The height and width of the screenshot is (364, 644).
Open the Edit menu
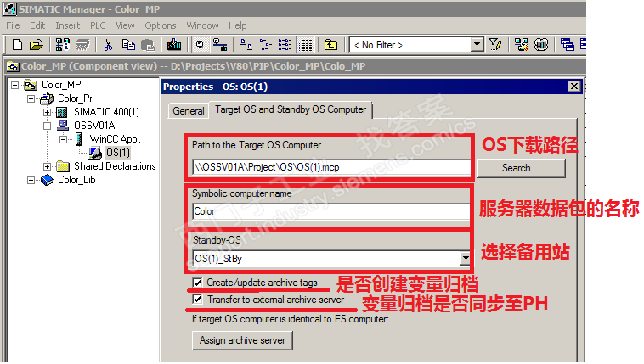pos(37,25)
